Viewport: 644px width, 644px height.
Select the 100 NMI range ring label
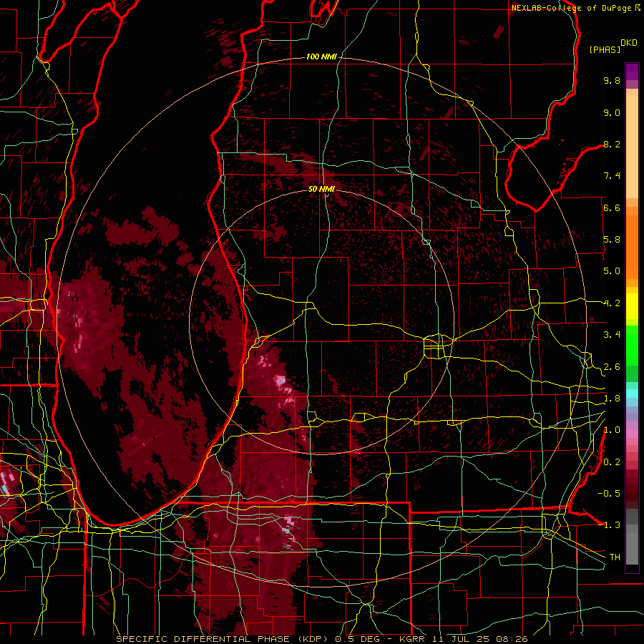click(x=321, y=57)
